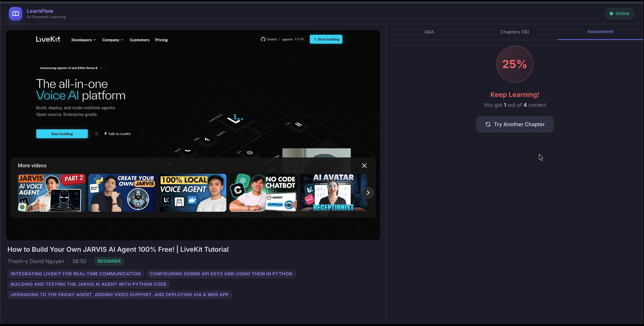
Task: Click the Pricing nav link
Action: click(x=161, y=40)
